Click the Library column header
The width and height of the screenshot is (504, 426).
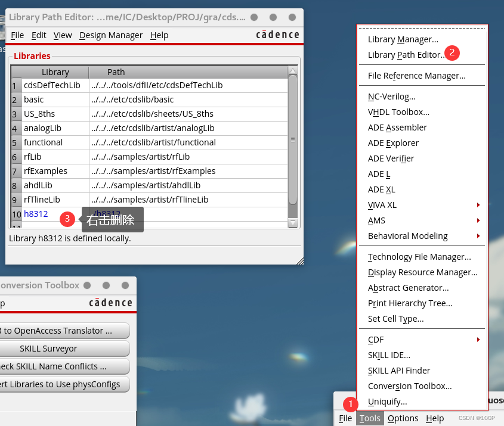[x=55, y=72]
